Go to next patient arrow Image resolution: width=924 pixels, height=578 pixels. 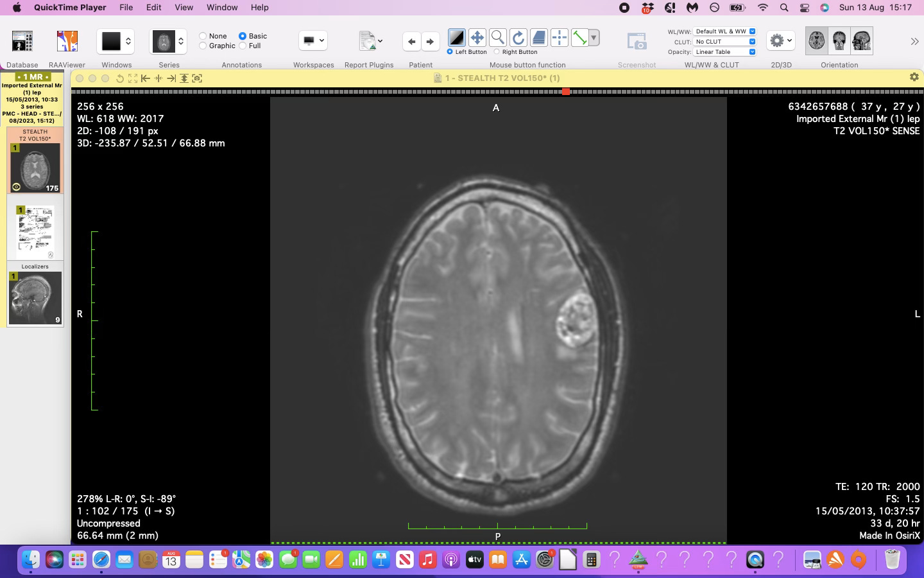430,42
